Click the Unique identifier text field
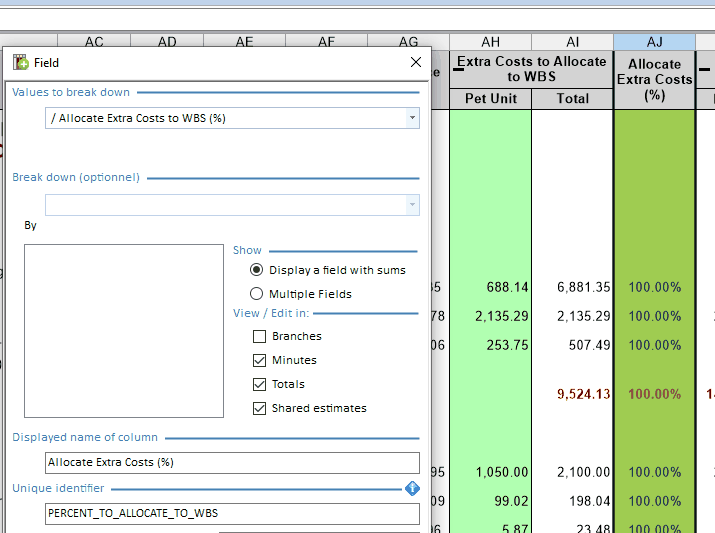715x533 pixels. pos(232,514)
